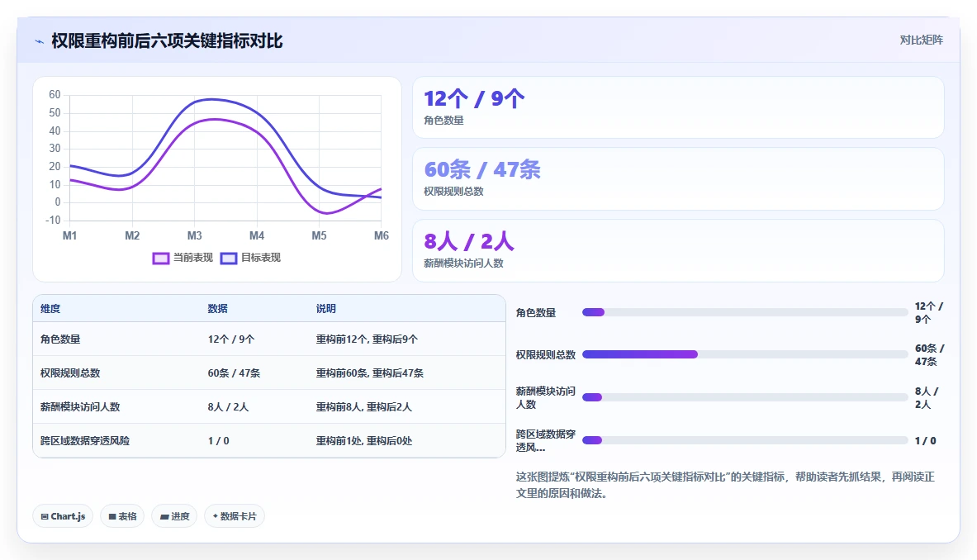Screen dimensions: 977x560
Task: Click the 当前表现 legend label
Action: pyautogui.click(x=193, y=257)
